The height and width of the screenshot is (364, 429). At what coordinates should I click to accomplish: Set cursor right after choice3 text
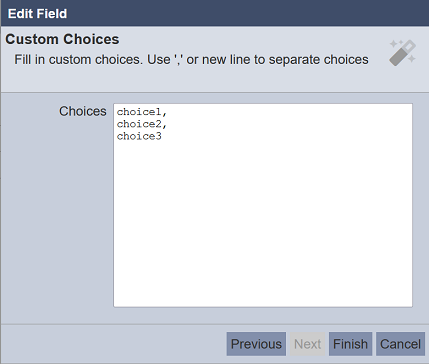coord(162,136)
